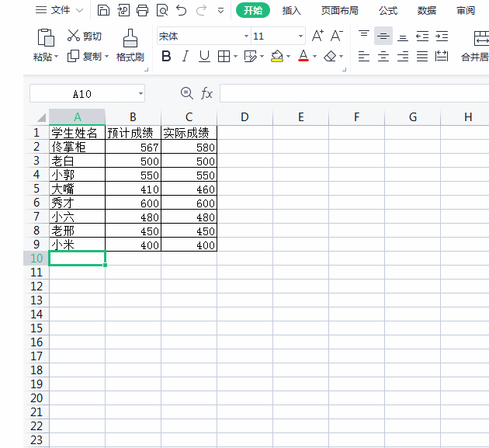
Task: Click the 复制 copy button
Action: click(85, 57)
